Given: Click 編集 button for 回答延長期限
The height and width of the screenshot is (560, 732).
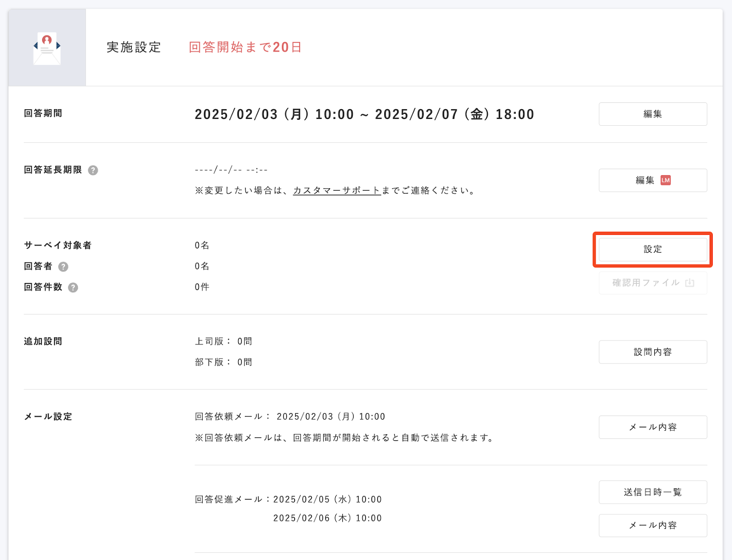Looking at the screenshot, I should (x=653, y=181).
